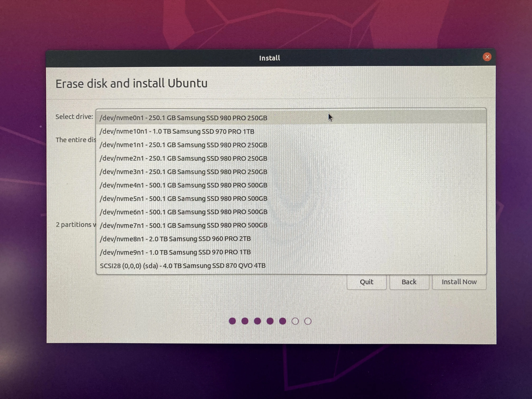Select /dev/nvme4n1 500.1 GB drive
The image size is (532, 399).
tap(183, 185)
